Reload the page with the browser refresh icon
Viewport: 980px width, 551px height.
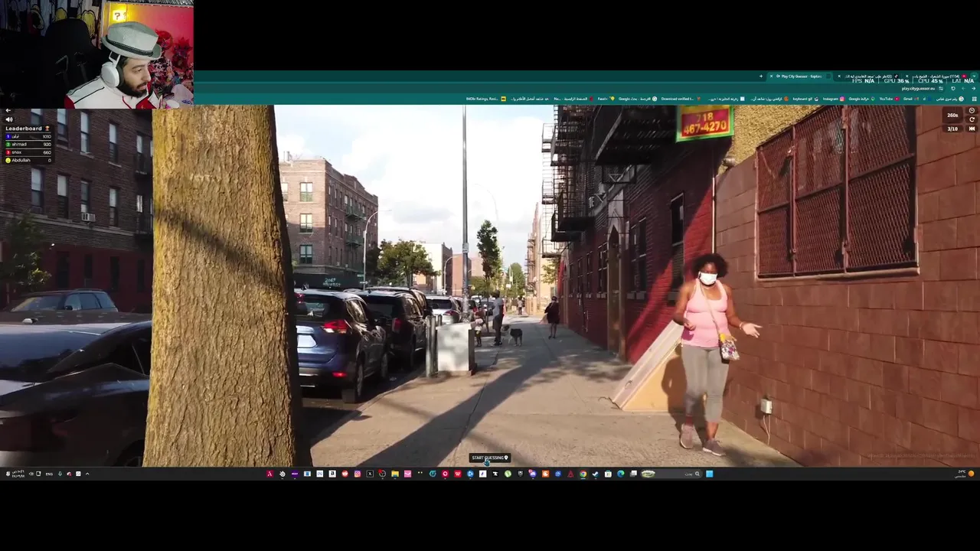coord(952,89)
